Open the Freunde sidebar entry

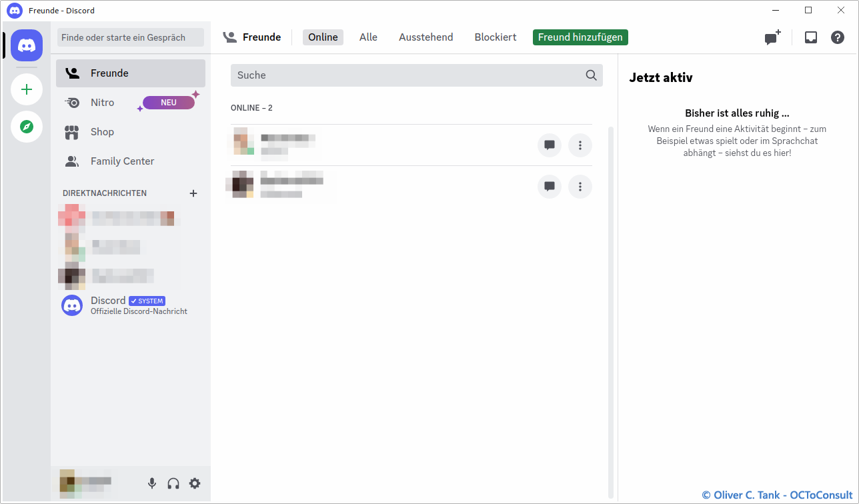click(x=131, y=73)
